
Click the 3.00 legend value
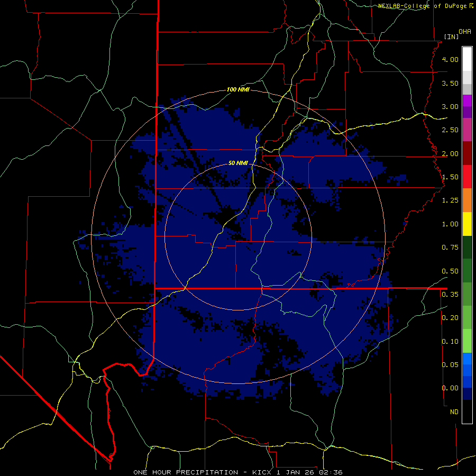(x=450, y=106)
